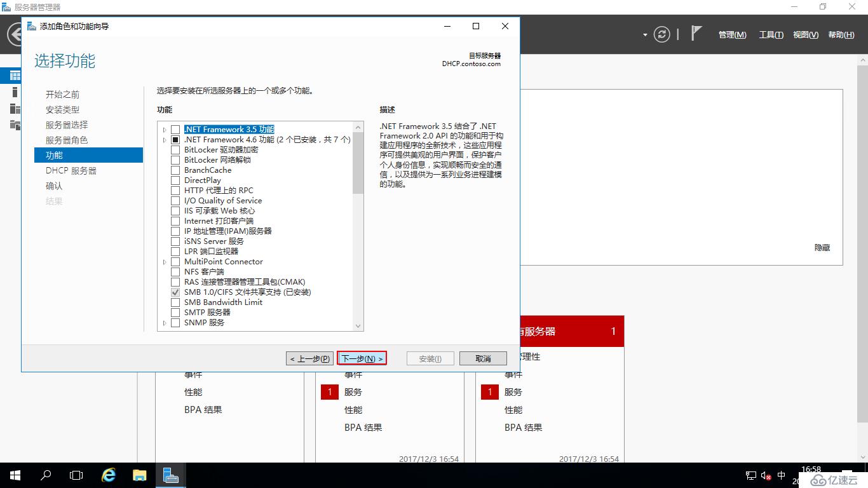Click the network status tray icon
Screen dimensions: 868x488
(750, 475)
